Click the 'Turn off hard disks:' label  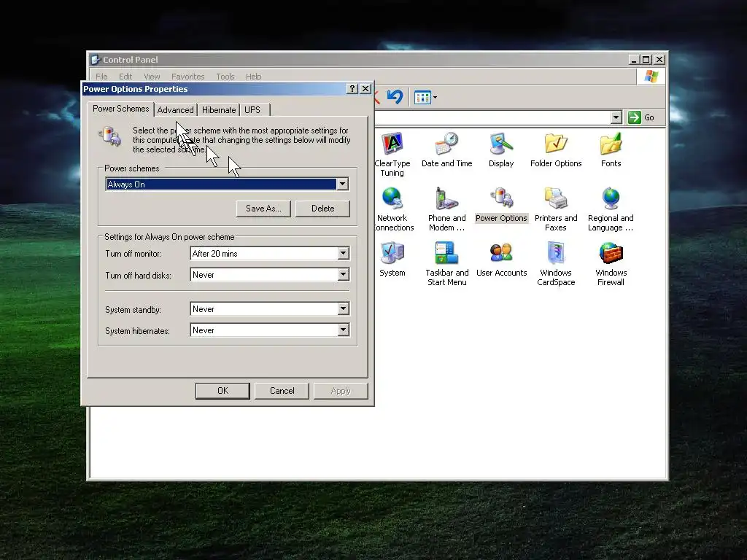(x=138, y=276)
